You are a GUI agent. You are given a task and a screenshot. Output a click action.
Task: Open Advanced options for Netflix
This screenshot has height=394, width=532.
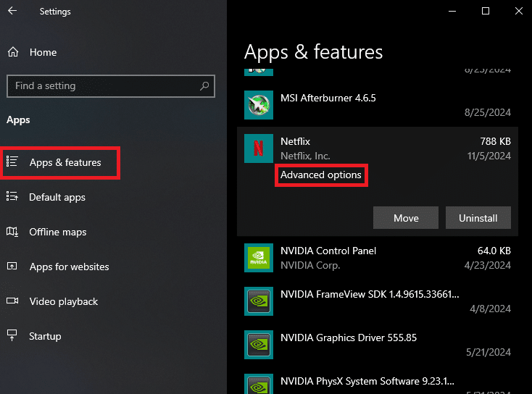(321, 175)
